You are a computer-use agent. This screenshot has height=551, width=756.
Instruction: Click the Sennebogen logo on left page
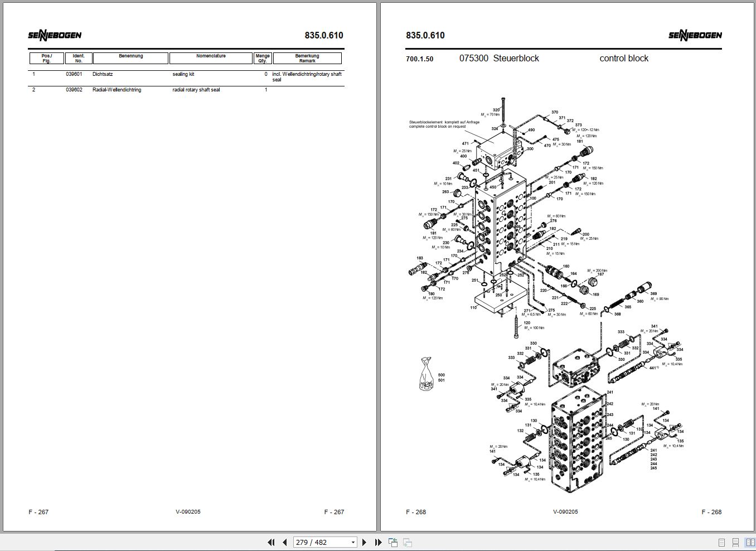pyautogui.click(x=55, y=36)
